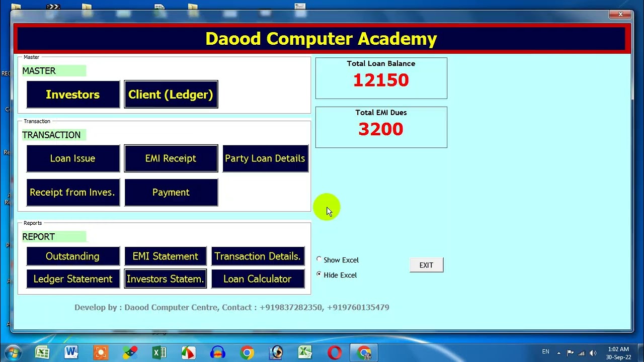This screenshot has height=362, width=644.
Task: Open the red-green triangle app on taskbar
Action: 188,352
